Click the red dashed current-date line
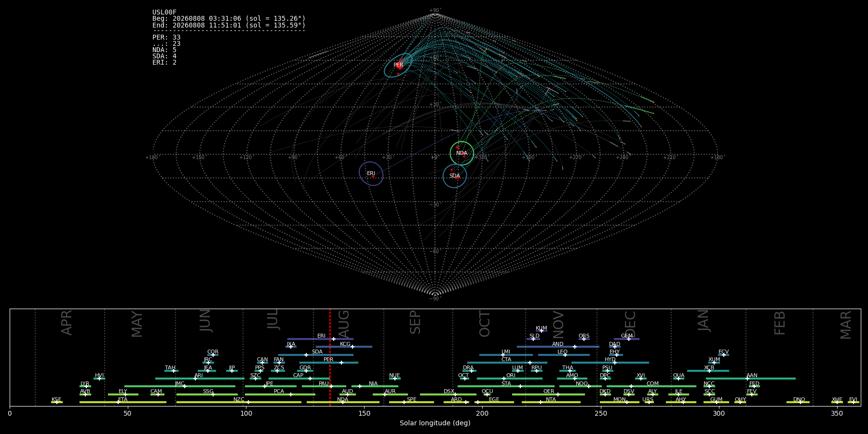Viewport: 868px width, 434px height. tap(330, 357)
